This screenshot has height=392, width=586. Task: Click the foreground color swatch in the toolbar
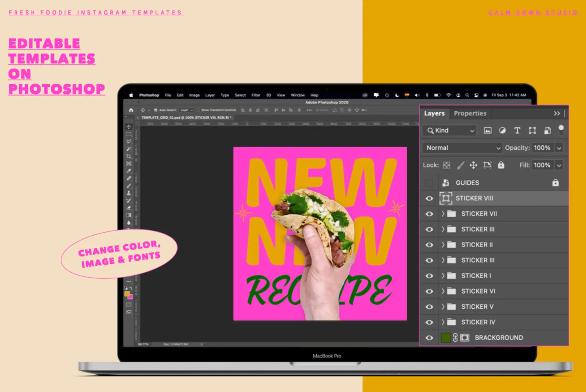coord(127,294)
